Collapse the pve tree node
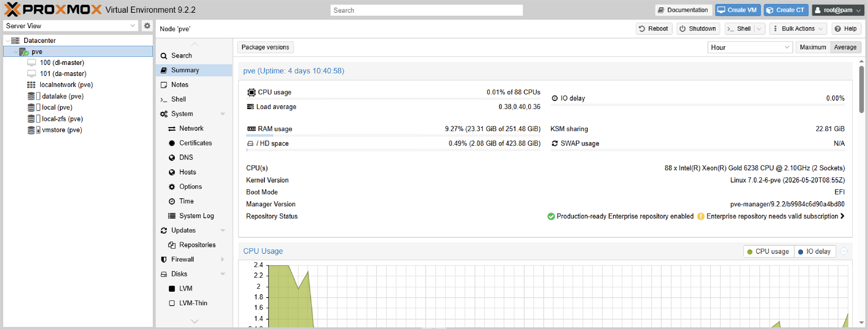 pos(16,52)
